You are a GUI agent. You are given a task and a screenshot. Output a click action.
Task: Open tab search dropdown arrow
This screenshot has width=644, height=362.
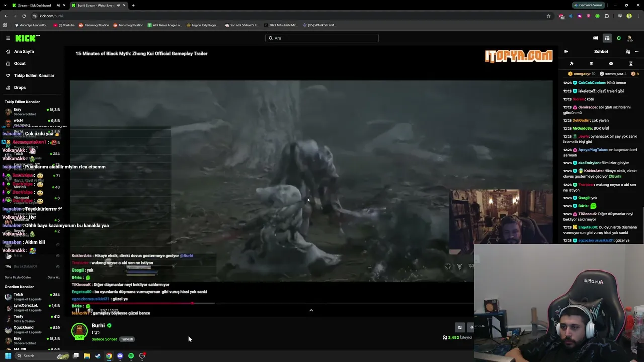coord(5,5)
